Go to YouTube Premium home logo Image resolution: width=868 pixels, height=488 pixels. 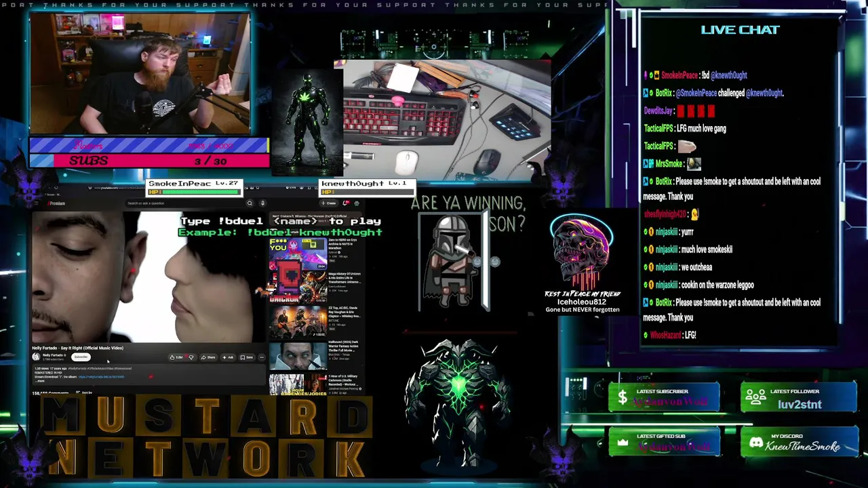coord(56,203)
